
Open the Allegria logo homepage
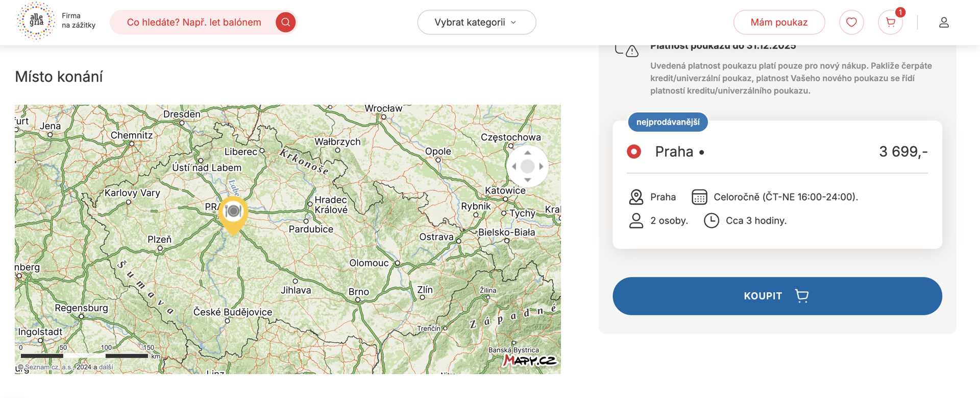click(35, 21)
